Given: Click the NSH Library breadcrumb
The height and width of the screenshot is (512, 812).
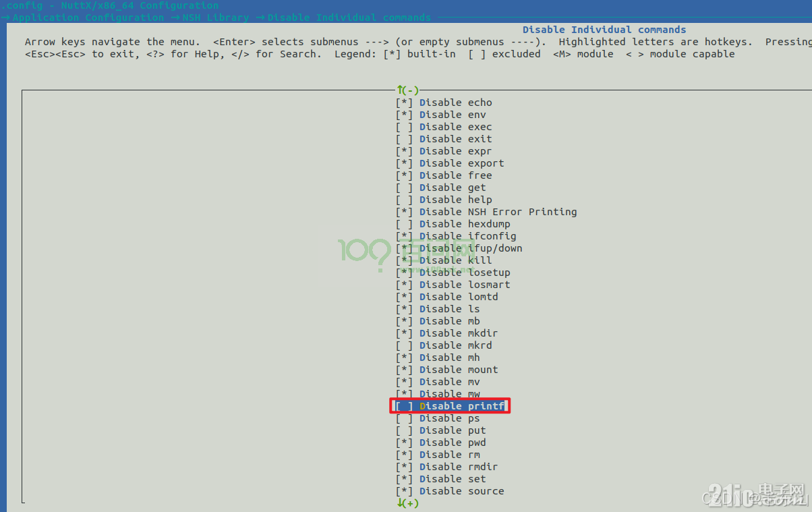Looking at the screenshot, I should [216, 18].
